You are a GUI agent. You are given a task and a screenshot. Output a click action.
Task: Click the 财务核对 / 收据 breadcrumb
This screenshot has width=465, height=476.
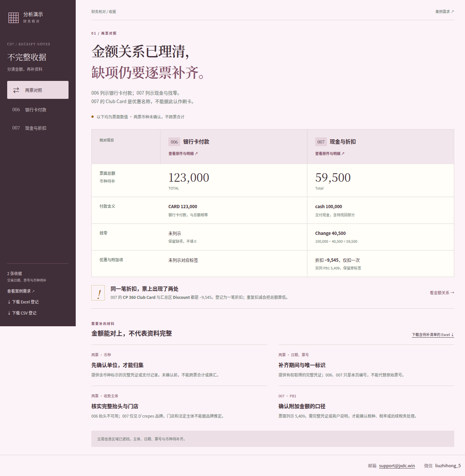[104, 12]
